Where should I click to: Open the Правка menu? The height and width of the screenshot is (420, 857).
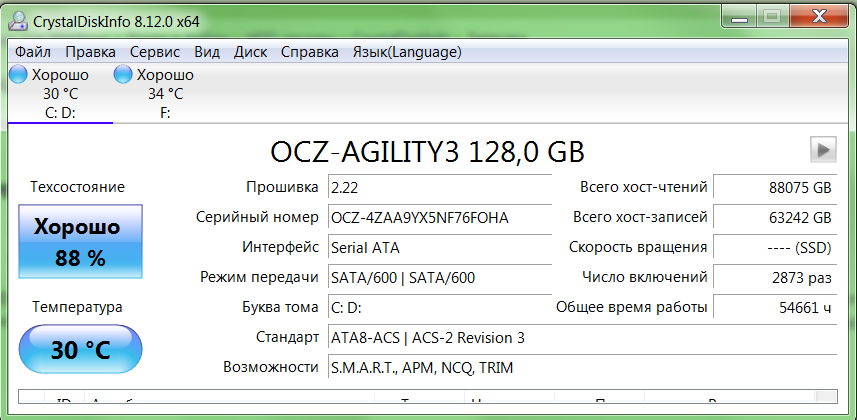91,52
